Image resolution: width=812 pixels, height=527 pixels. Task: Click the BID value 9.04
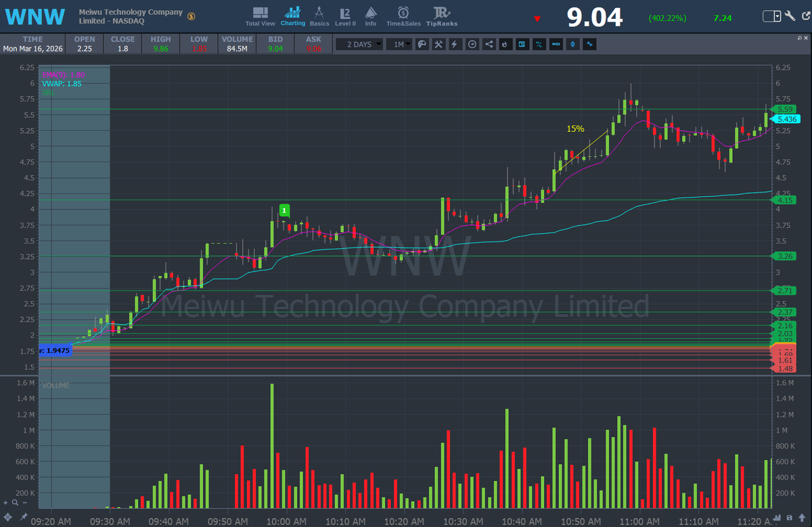click(275, 49)
